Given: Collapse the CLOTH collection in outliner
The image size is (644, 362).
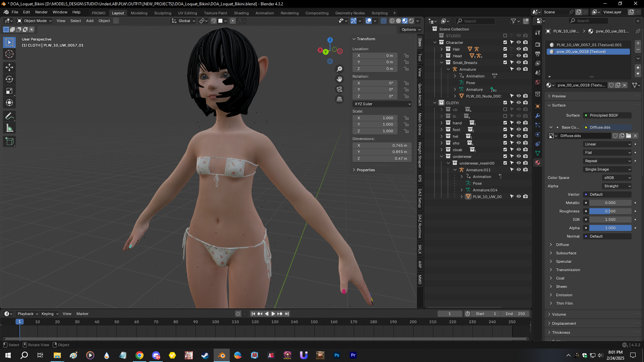Looking at the screenshot, I should point(435,103).
